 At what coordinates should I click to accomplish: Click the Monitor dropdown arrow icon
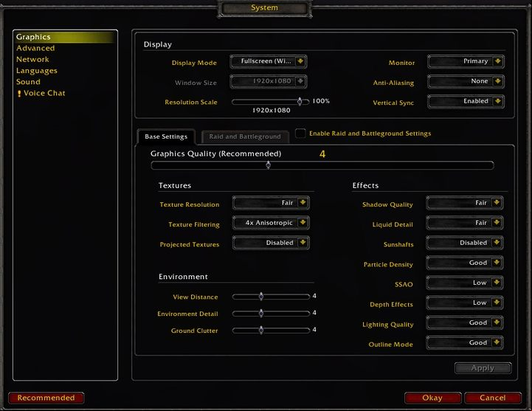coord(498,61)
